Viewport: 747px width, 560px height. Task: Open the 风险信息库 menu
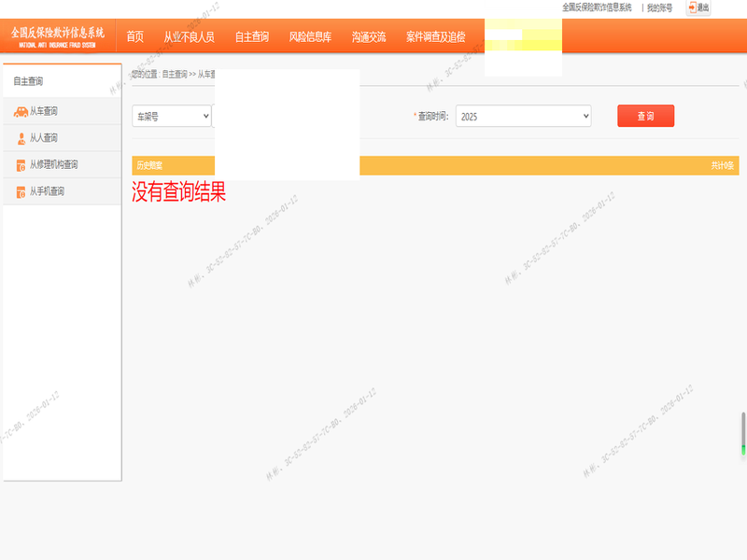click(x=310, y=37)
